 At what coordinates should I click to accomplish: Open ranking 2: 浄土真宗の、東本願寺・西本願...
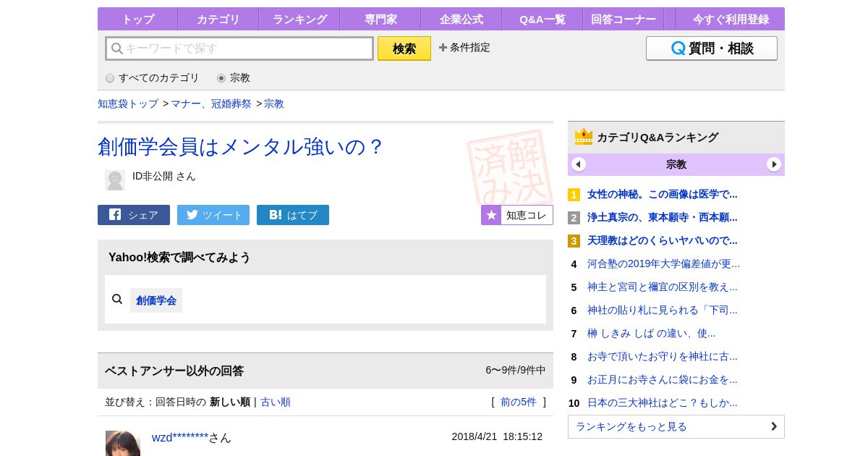663,217
